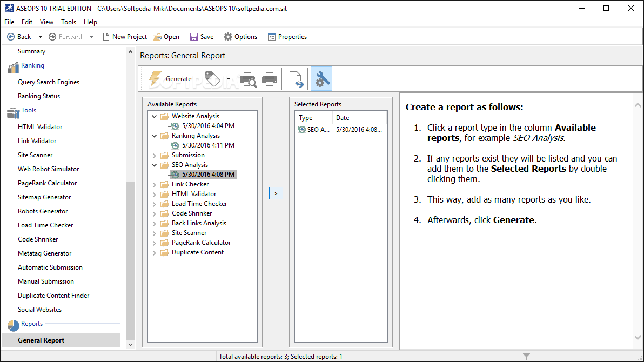
Task: Click the Ranking section chart icon
Action: [x=13, y=68]
